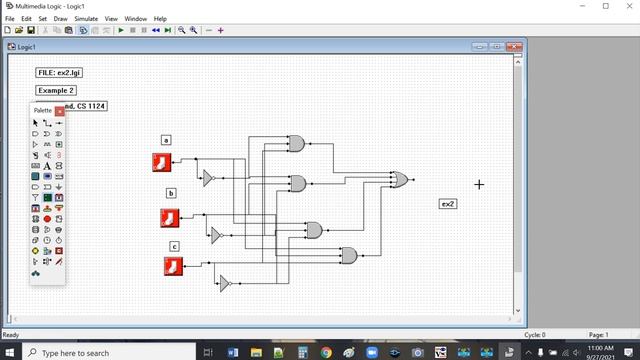Image resolution: width=640 pixels, height=360 pixels.
Task: Pick the node connector tool in the Palette
Action: pyautogui.click(x=59, y=123)
